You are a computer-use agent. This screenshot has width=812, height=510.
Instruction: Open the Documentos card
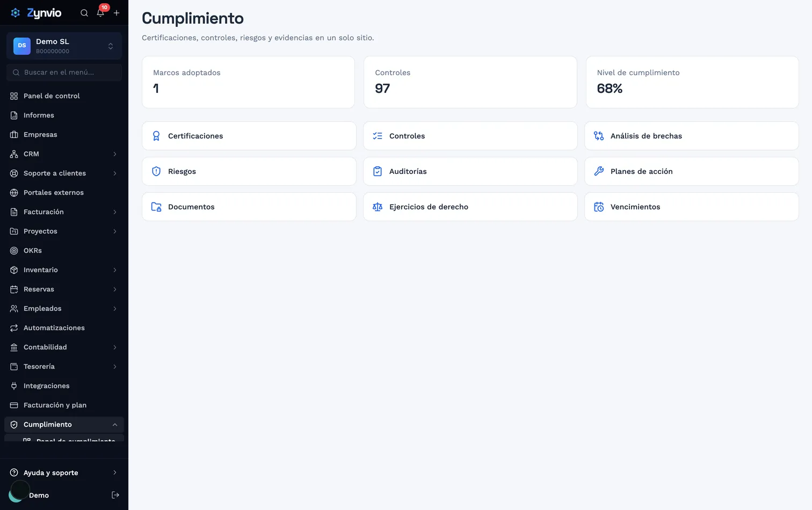(249, 207)
